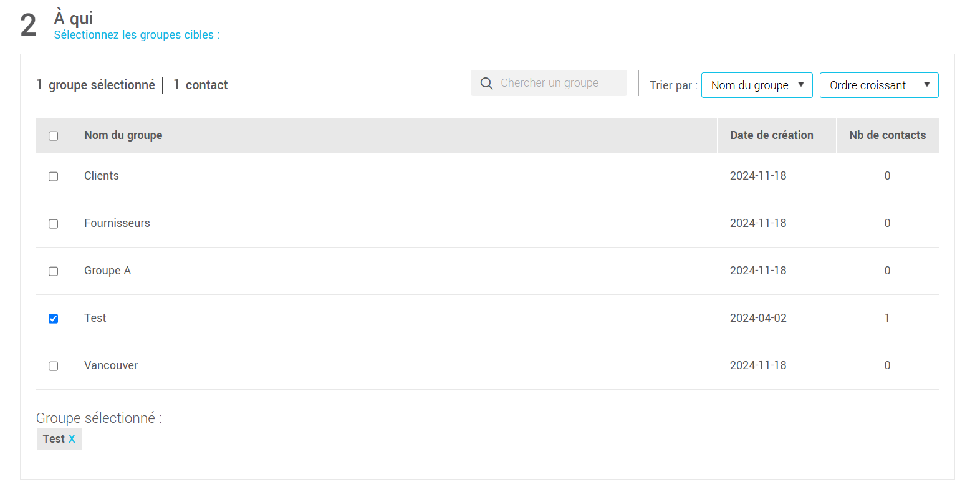Check the Clients group checkbox
Viewport: 980px width, 487px height.
pyautogui.click(x=54, y=176)
